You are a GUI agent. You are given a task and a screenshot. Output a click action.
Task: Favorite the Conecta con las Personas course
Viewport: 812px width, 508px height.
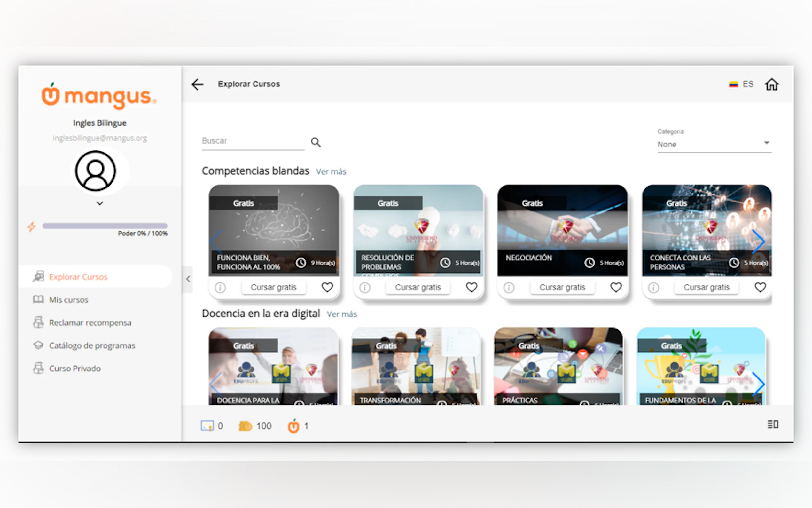[760, 287]
